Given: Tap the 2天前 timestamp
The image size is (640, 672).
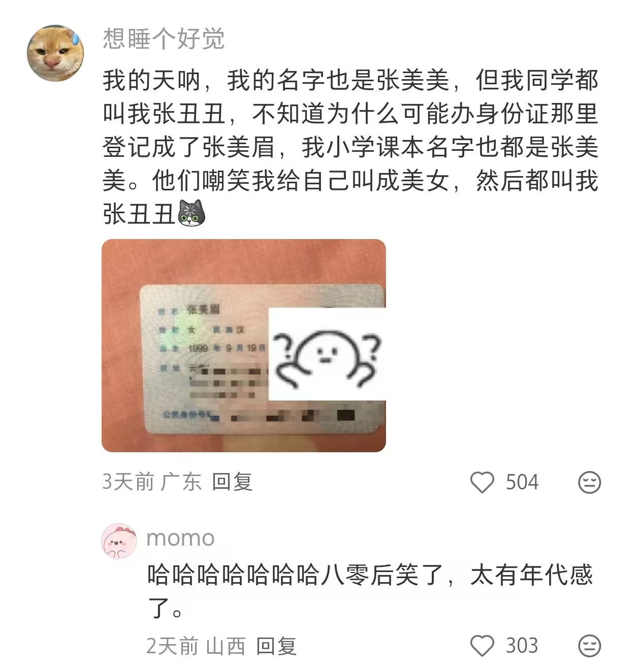Looking at the screenshot, I should coord(172,646).
